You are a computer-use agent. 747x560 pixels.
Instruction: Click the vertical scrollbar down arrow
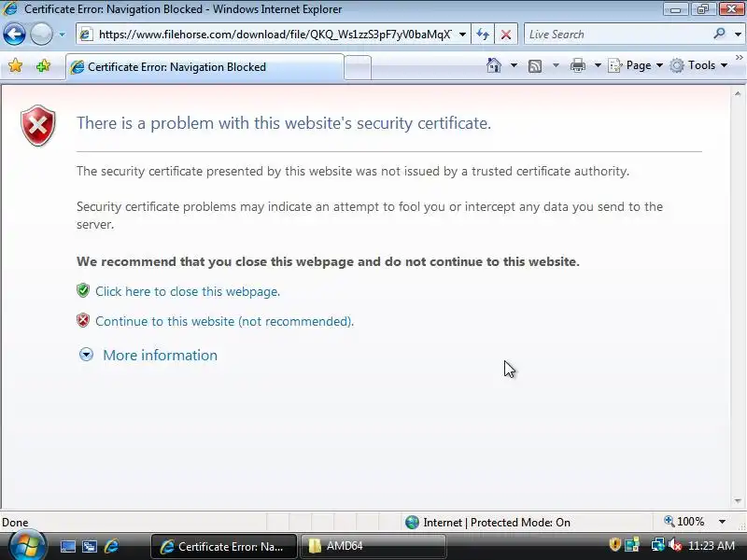(738, 501)
